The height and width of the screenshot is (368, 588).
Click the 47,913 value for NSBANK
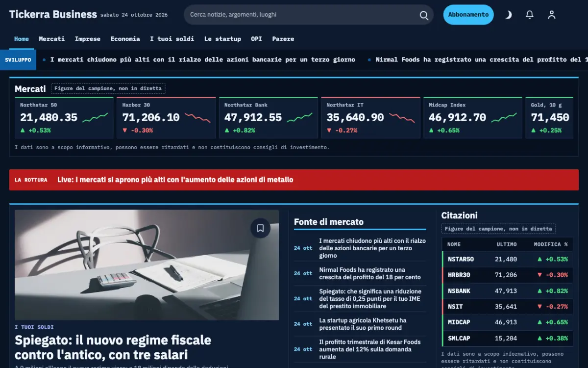(x=506, y=291)
